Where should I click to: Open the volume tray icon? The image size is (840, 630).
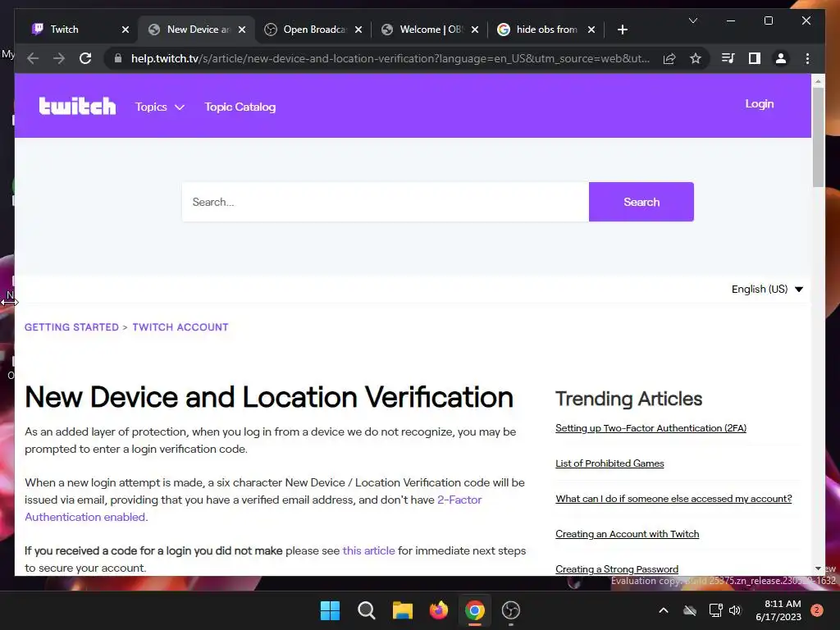pyautogui.click(x=735, y=610)
